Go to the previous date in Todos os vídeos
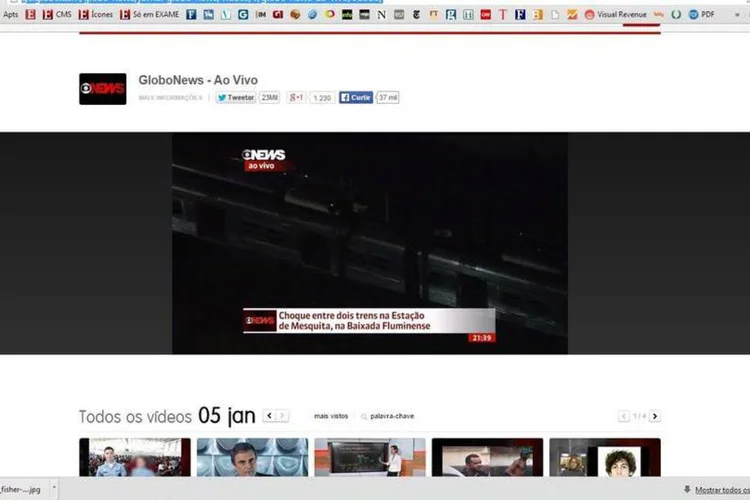Viewport: 750px width, 500px height. coord(269,416)
